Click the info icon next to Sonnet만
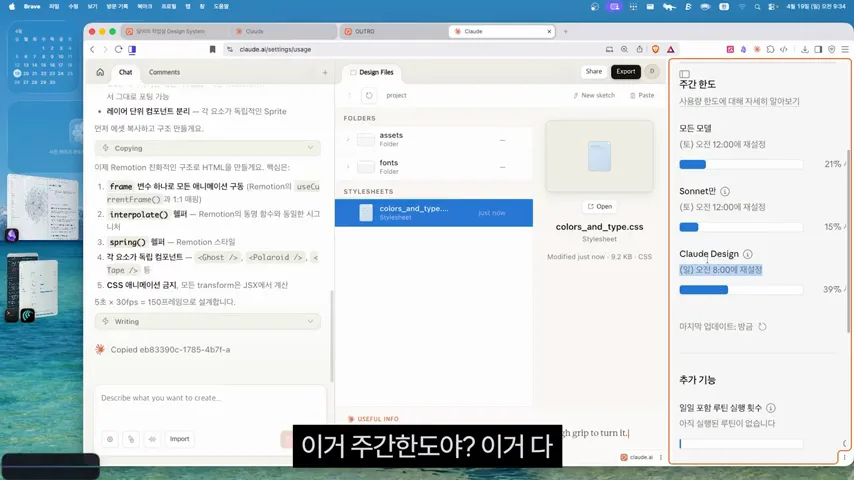The width and height of the screenshot is (854, 480). (x=725, y=191)
